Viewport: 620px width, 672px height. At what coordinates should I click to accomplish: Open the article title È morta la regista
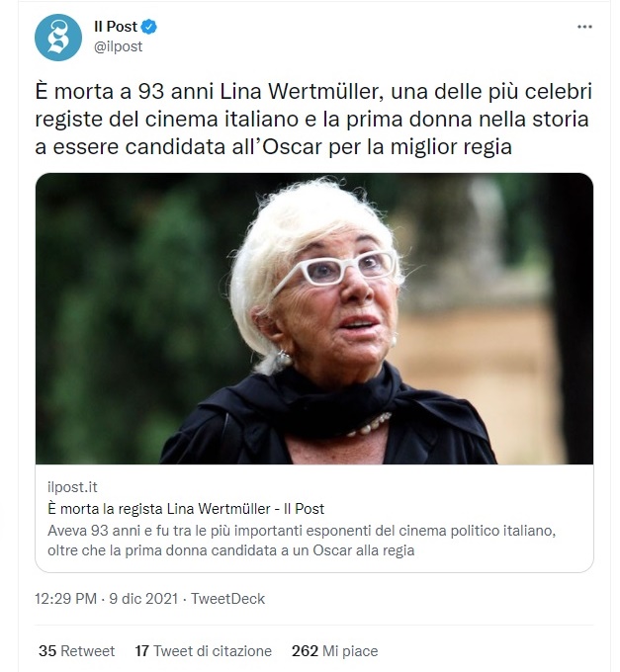[x=186, y=509]
